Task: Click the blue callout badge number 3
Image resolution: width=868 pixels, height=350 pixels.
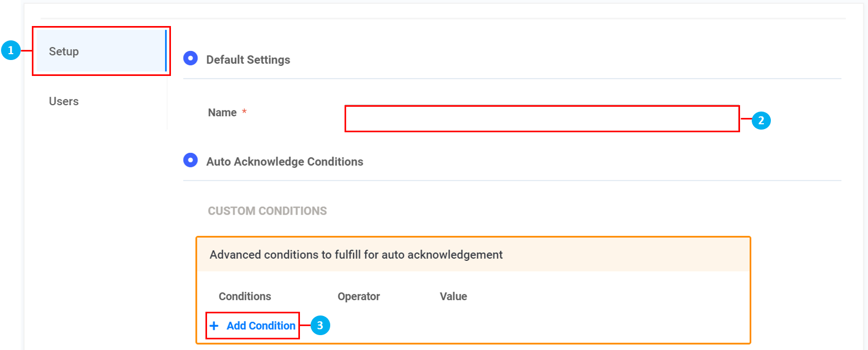Action: click(320, 326)
